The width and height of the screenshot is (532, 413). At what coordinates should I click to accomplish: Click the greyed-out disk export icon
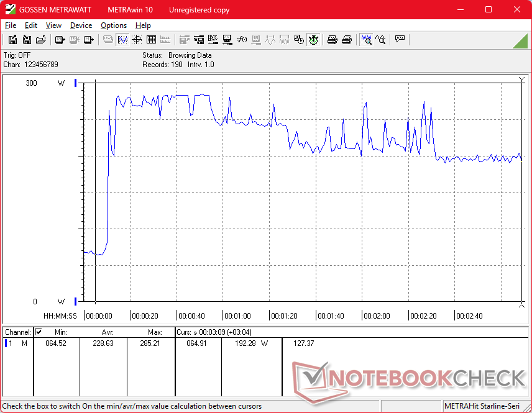click(184, 40)
